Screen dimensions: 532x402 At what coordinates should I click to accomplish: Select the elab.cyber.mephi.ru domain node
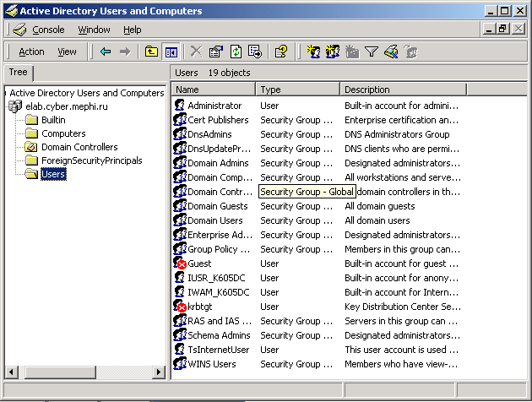click(67, 106)
